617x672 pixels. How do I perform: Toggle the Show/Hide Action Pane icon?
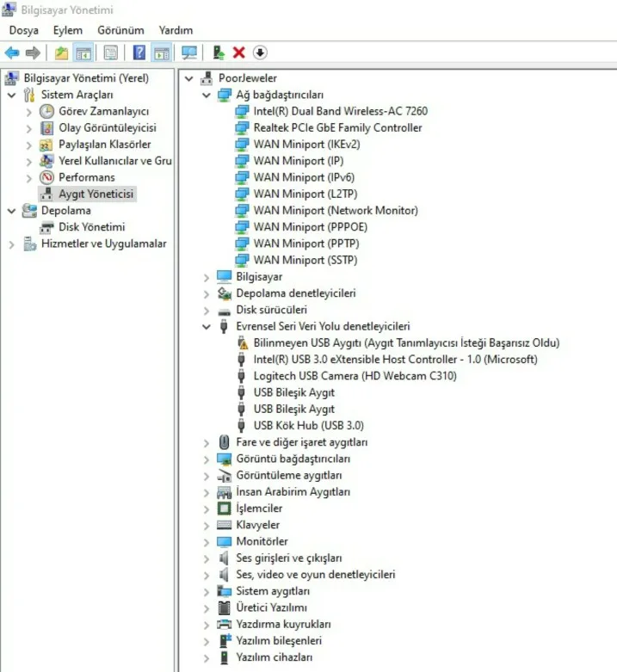click(x=162, y=53)
